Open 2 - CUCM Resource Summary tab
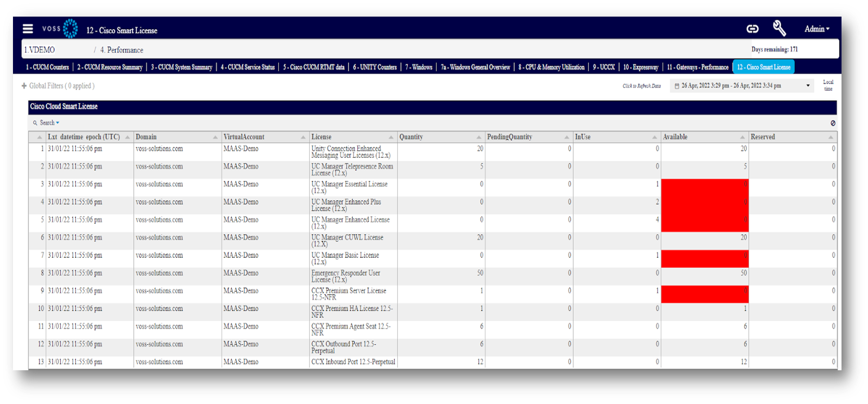868x404 pixels. (110, 67)
